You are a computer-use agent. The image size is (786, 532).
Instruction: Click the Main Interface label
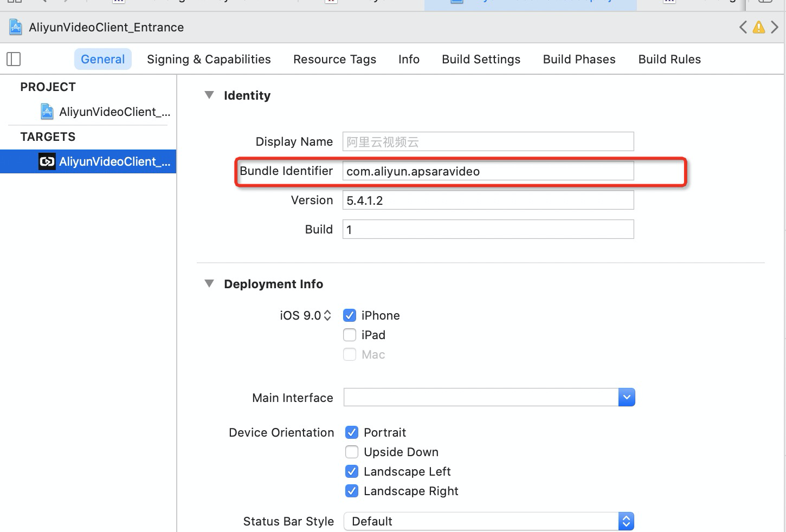pos(293,398)
